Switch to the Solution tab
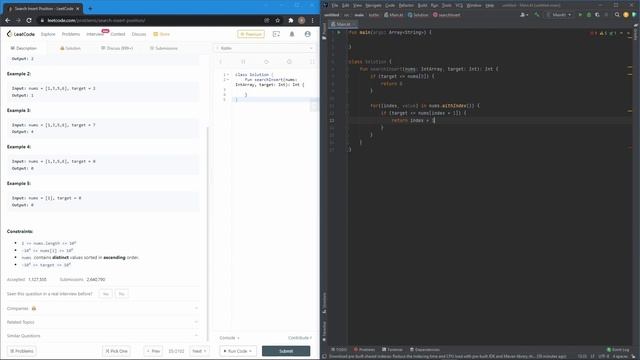This screenshot has height=360, width=640. pos(70,48)
